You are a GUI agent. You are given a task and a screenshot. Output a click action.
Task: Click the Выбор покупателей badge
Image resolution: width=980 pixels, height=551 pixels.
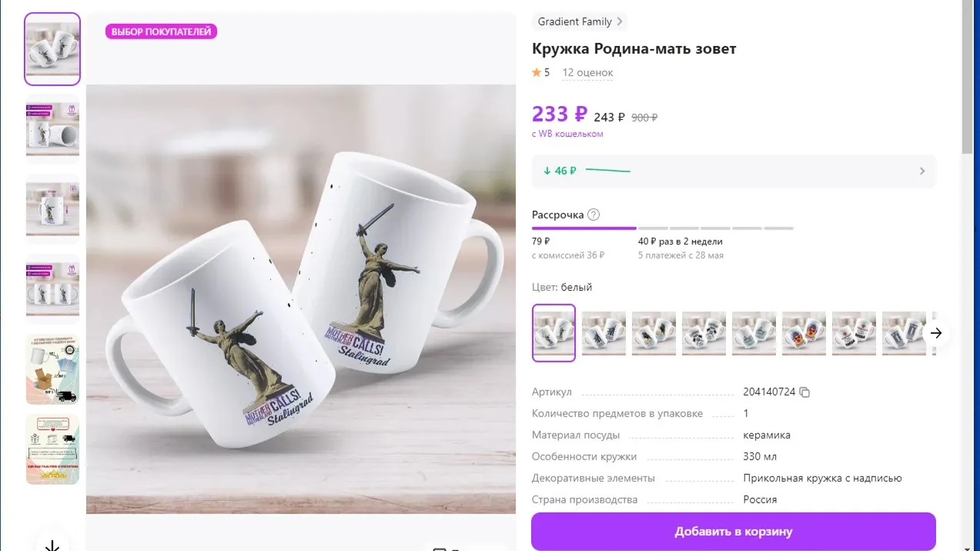coord(161,32)
